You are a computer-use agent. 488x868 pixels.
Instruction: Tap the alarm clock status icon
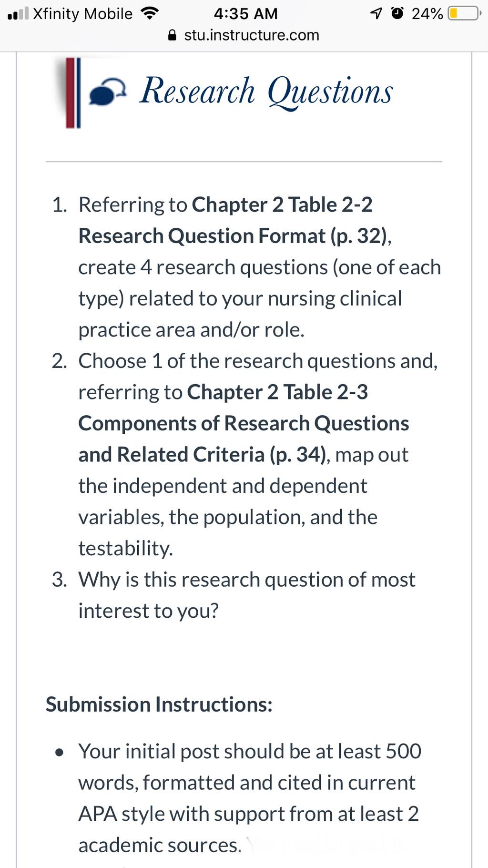tap(396, 14)
